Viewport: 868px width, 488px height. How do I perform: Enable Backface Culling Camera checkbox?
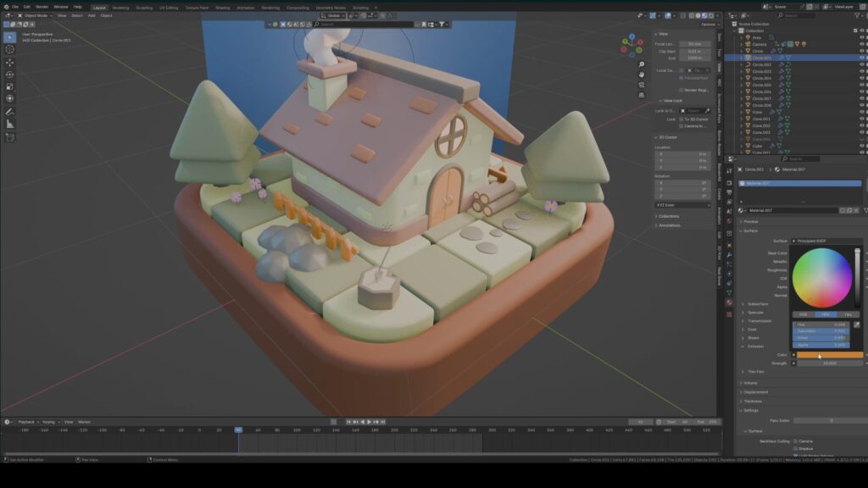click(x=795, y=441)
